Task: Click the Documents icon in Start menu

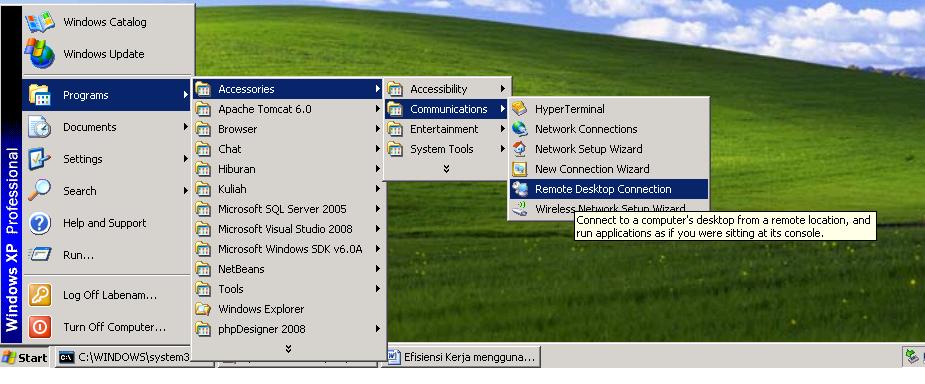Action: click(x=40, y=127)
